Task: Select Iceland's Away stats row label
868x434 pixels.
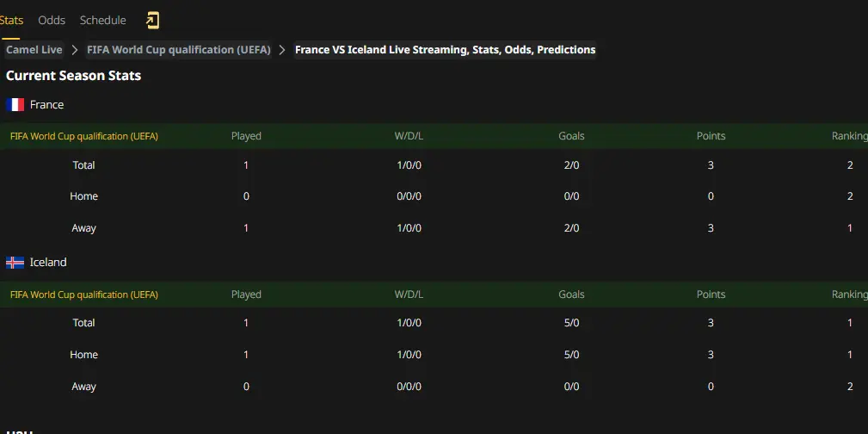Action: click(x=84, y=387)
